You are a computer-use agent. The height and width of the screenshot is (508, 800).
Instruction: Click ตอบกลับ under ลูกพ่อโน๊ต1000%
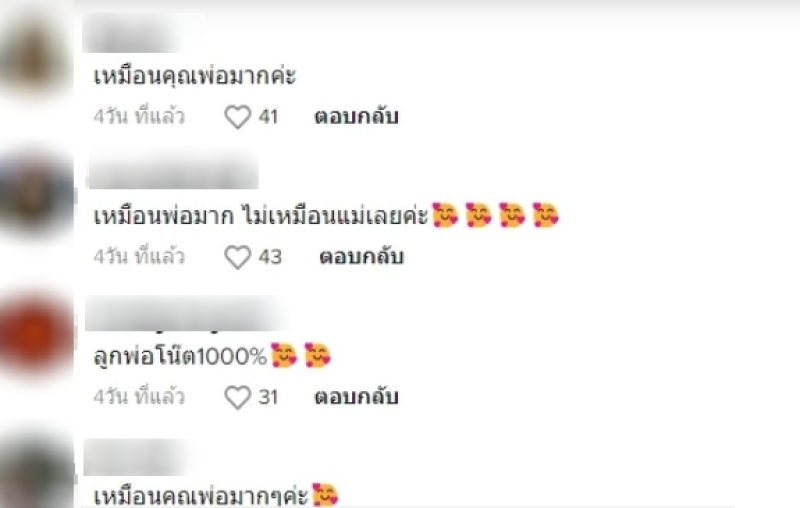click(356, 397)
